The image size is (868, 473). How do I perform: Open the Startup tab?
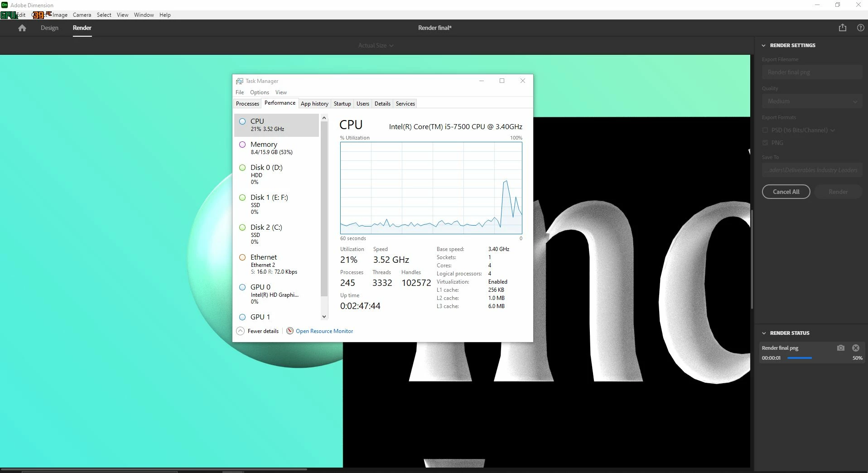(342, 104)
